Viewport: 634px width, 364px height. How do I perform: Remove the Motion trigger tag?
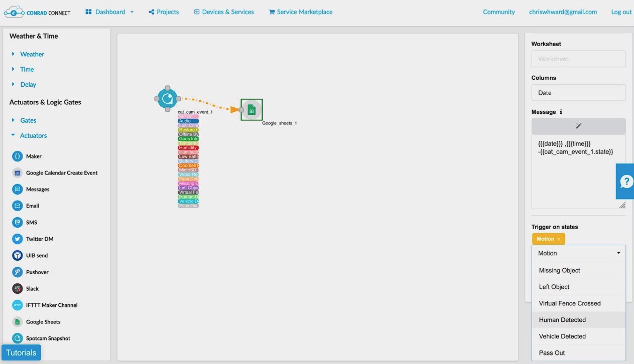(x=558, y=239)
